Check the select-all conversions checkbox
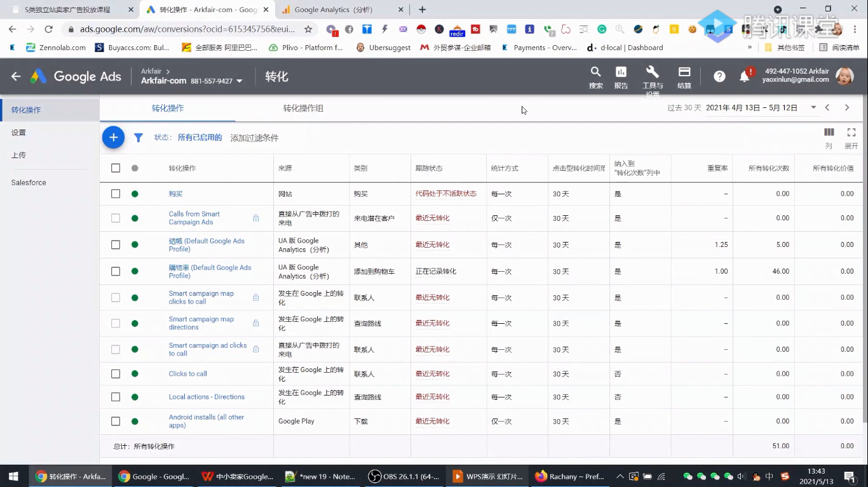This screenshot has width=868, height=487. pos(115,168)
